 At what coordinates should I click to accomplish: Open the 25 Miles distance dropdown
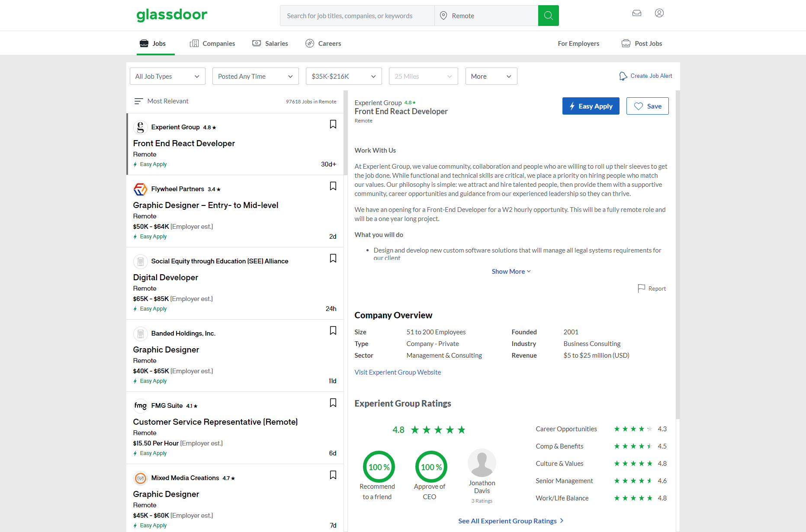tap(423, 76)
